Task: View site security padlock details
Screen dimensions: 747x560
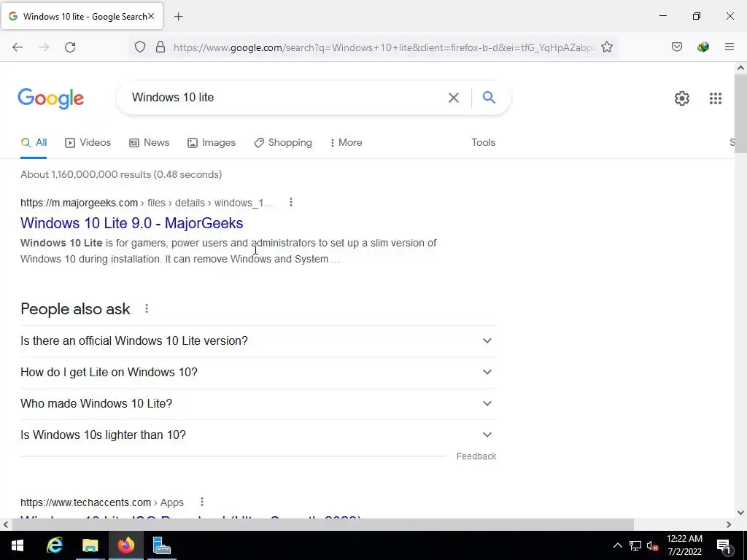Action: pyautogui.click(x=160, y=47)
